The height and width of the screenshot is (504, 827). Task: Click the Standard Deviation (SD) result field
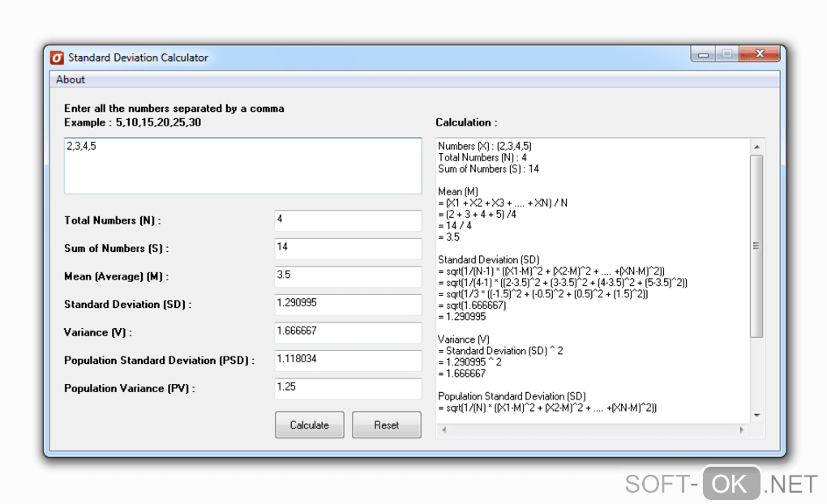(x=348, y=304)
